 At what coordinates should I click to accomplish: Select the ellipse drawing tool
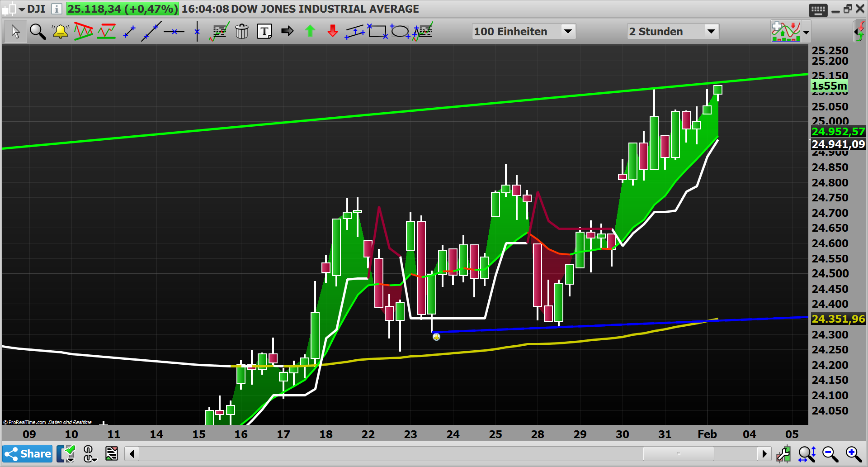pos(400,31)
